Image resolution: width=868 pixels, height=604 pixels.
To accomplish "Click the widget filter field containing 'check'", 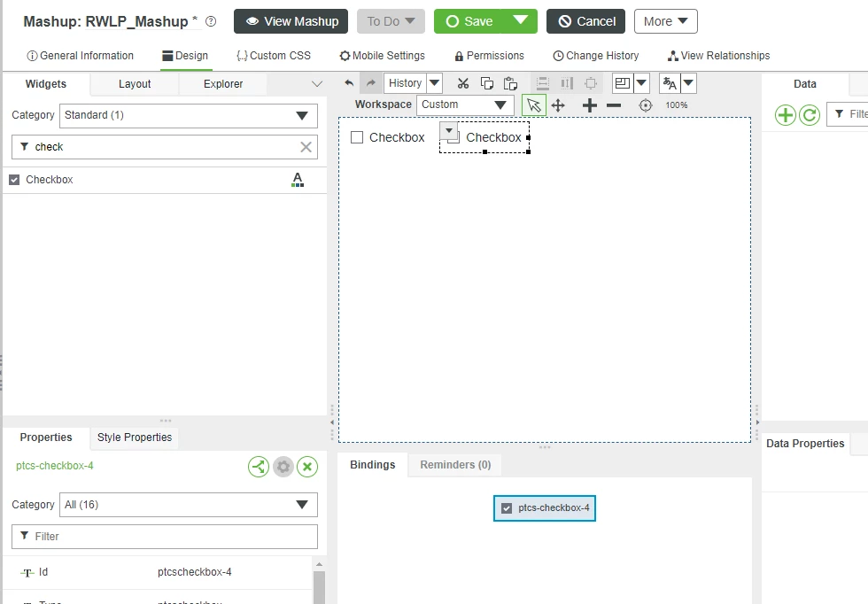I will (x=165, y=147).
